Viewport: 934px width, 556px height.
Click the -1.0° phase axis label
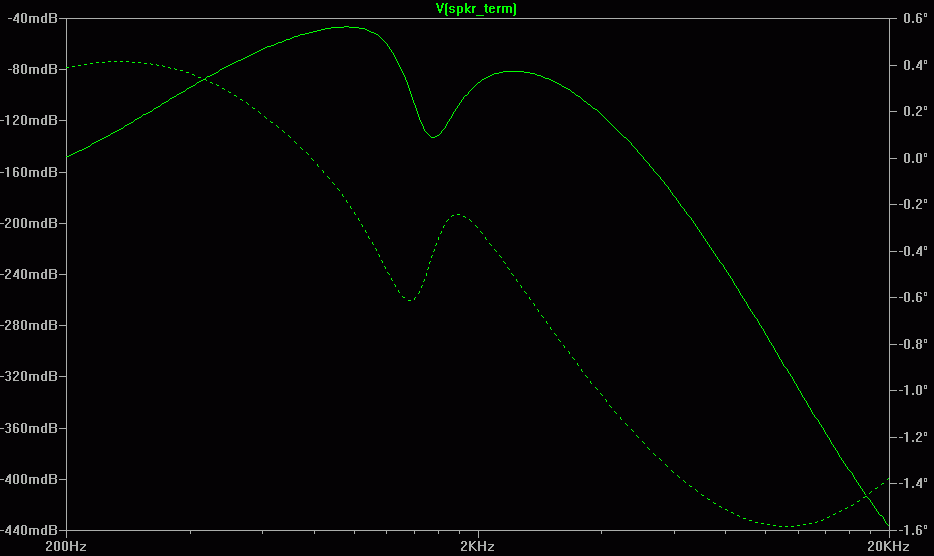click(x=913, y=390)
